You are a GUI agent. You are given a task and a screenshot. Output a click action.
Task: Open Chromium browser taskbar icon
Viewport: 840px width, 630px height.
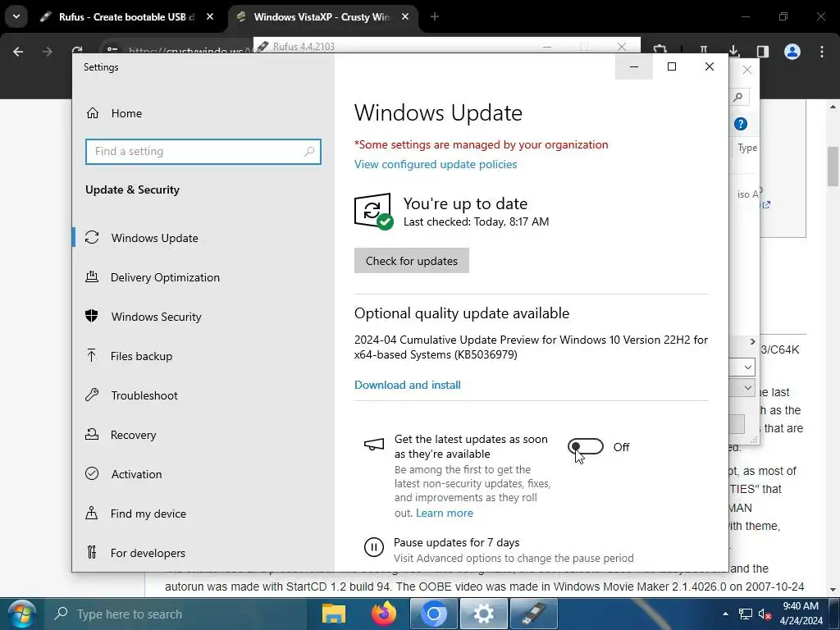434,614
